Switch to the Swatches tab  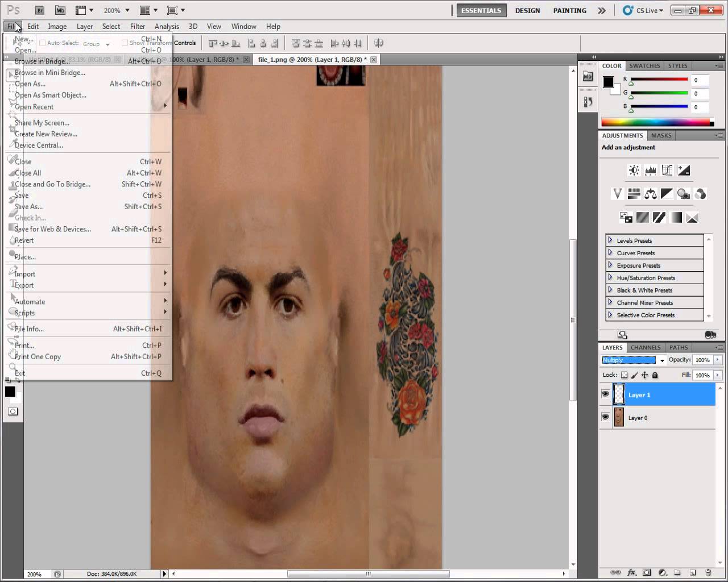pos(644,65)
